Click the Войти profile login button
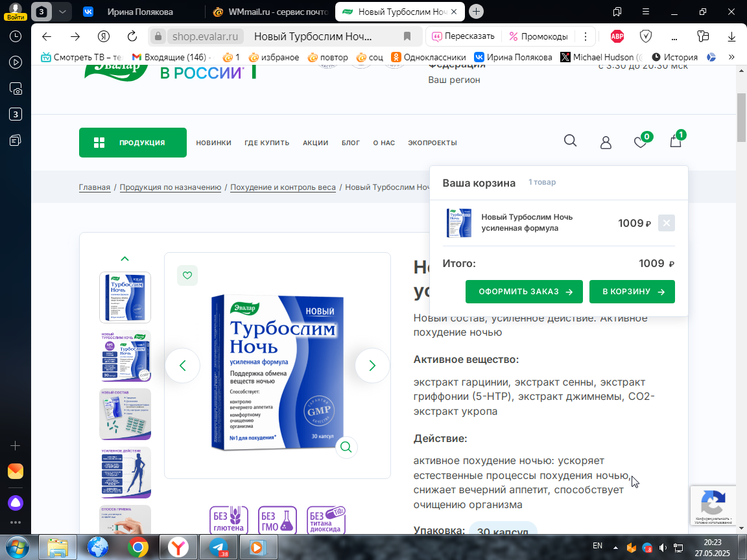Viewport: 747px width, 560px height. 16,12
